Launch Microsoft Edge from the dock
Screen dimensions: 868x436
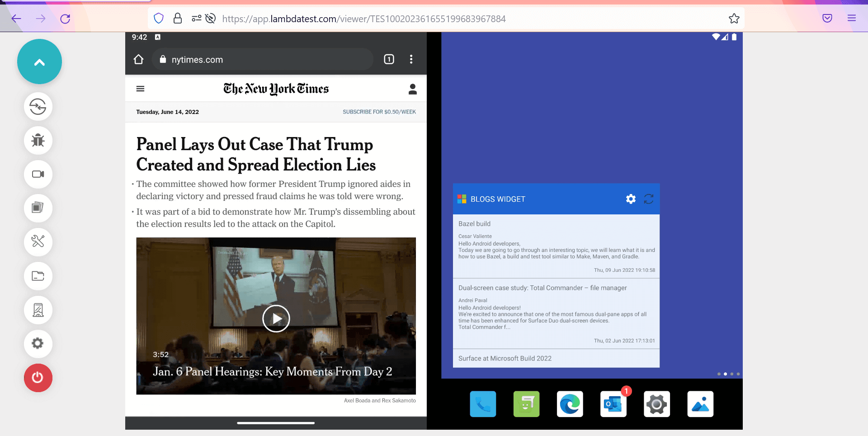570,404
